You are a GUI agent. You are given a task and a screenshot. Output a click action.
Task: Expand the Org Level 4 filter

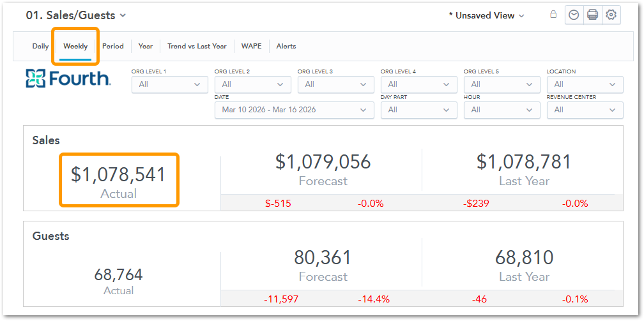(418, 84)
